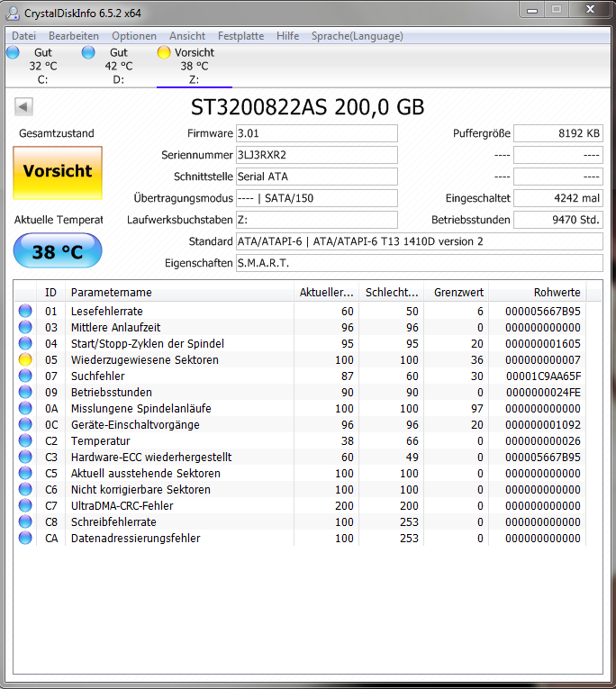Click the blue status orb for drive D:
The image size is (616, 689).
coord(88,52)
